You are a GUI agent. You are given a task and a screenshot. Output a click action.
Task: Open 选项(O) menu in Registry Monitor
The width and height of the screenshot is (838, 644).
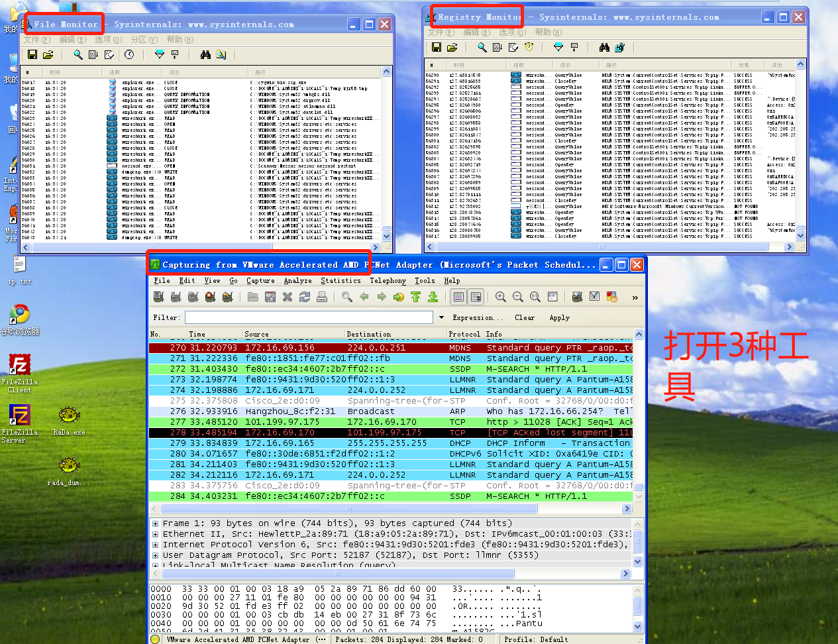pyautogui.click(x=512, y=32)
